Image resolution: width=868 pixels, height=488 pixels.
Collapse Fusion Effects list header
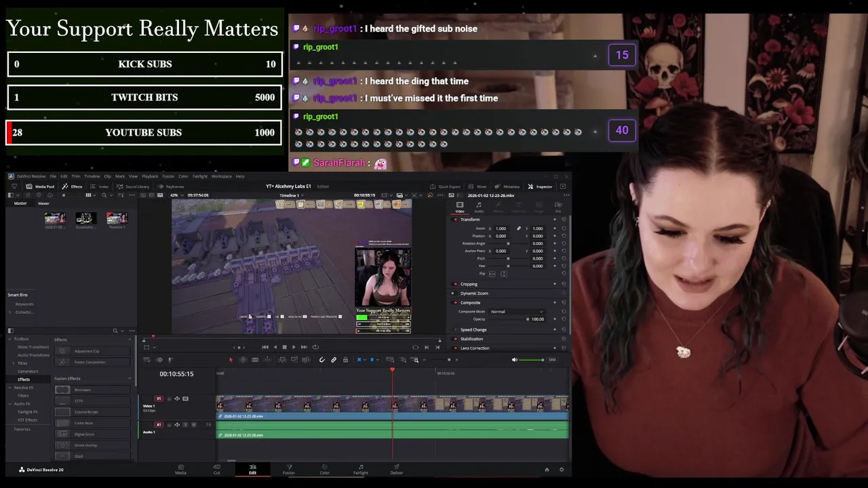click(x=130, y=378)
